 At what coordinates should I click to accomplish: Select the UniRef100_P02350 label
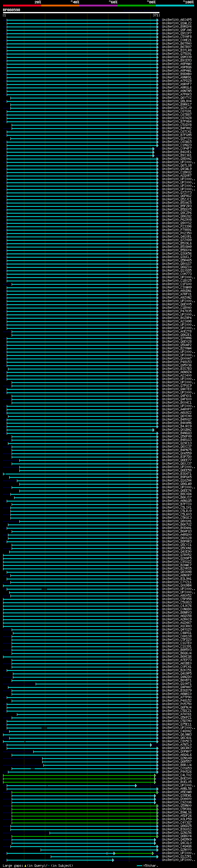click(x=177, y=233)
